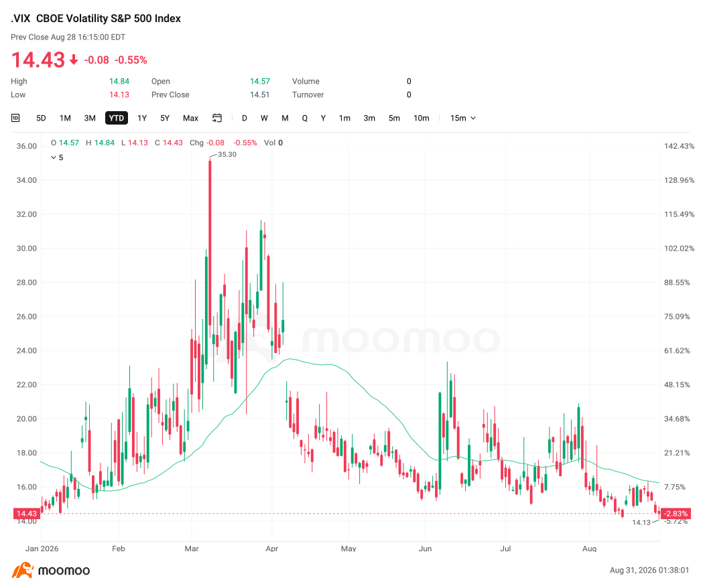Switch to monthly (M) candles
701x588 pixels.
[x=285, y=118]
